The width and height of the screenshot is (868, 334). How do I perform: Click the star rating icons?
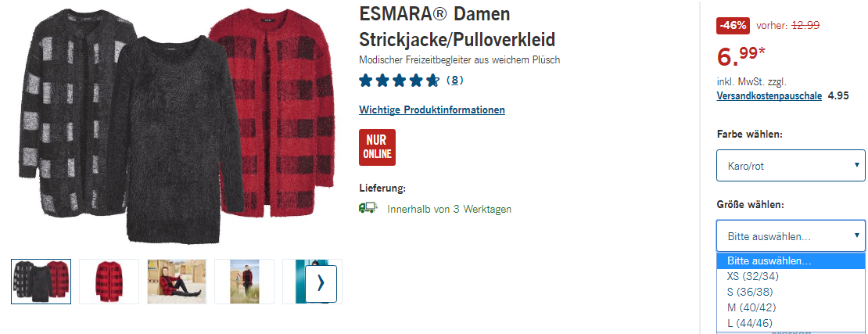[x=399, y=81]
